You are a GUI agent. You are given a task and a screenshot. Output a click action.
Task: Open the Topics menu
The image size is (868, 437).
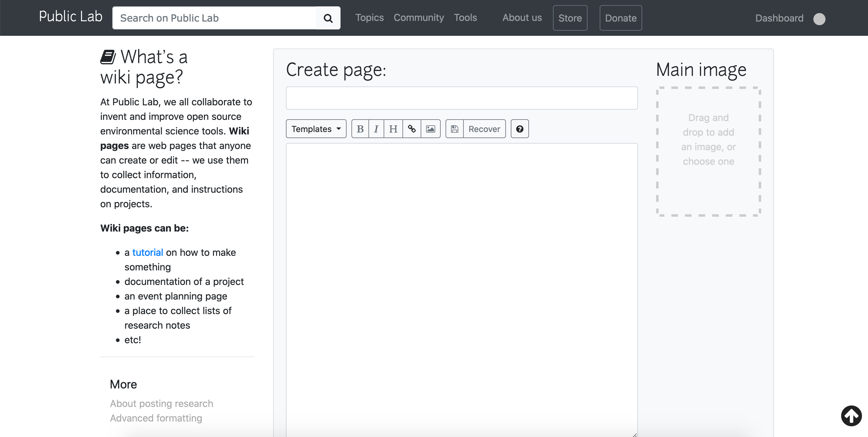(369, 18)
